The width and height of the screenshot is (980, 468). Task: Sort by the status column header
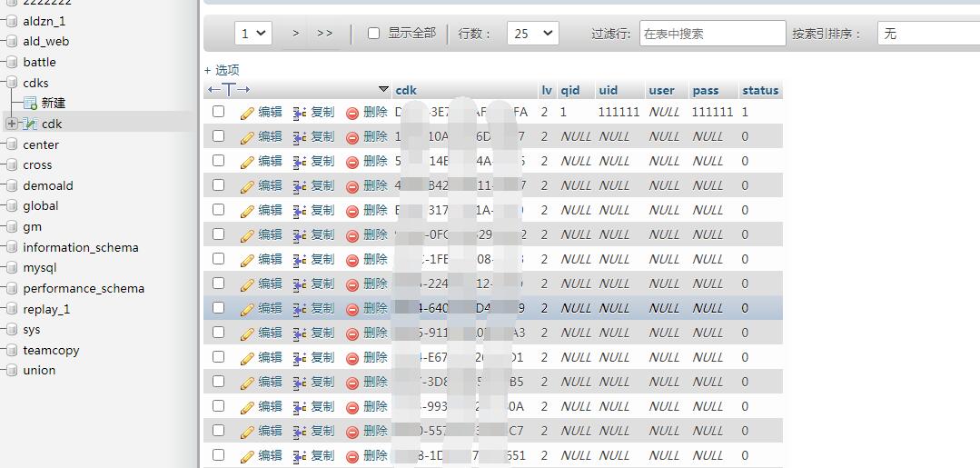pos(760,90)
